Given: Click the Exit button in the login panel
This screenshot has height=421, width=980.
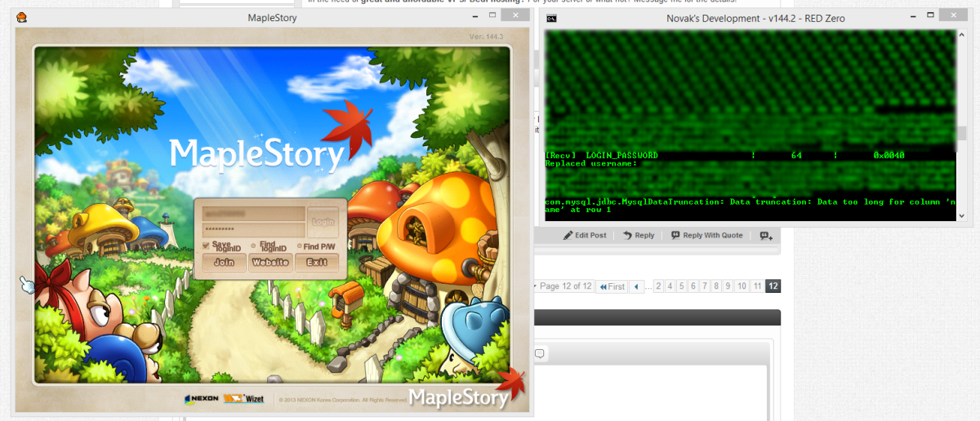Looking at the screenshot, I should (x=317, y=262).
